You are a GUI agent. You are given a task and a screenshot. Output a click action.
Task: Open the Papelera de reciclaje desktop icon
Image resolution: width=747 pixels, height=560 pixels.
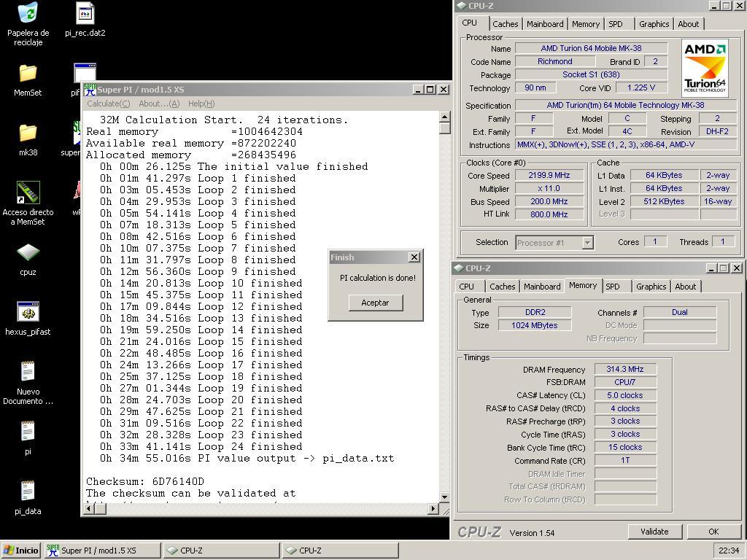28,13
